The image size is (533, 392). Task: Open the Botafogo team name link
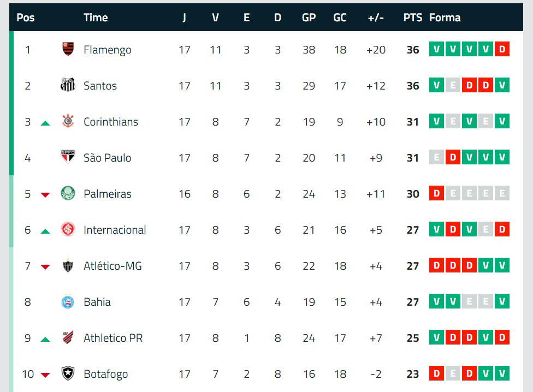tap(105, 374)
